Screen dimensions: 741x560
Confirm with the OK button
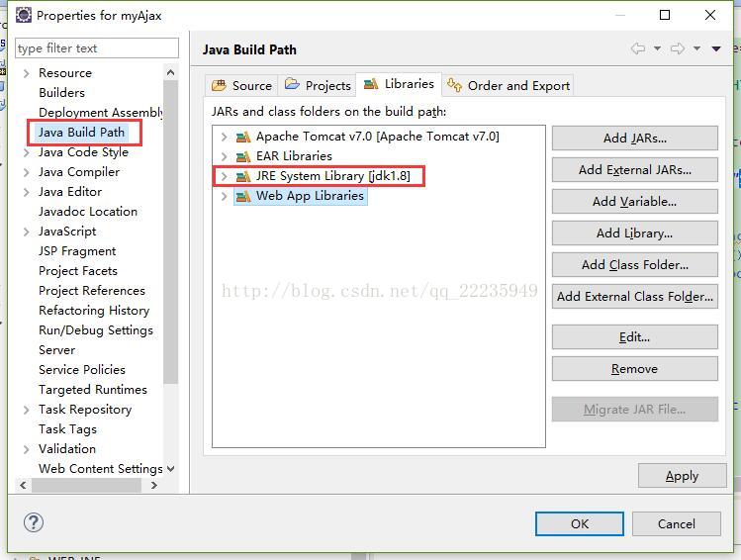[x=580, y=523]
